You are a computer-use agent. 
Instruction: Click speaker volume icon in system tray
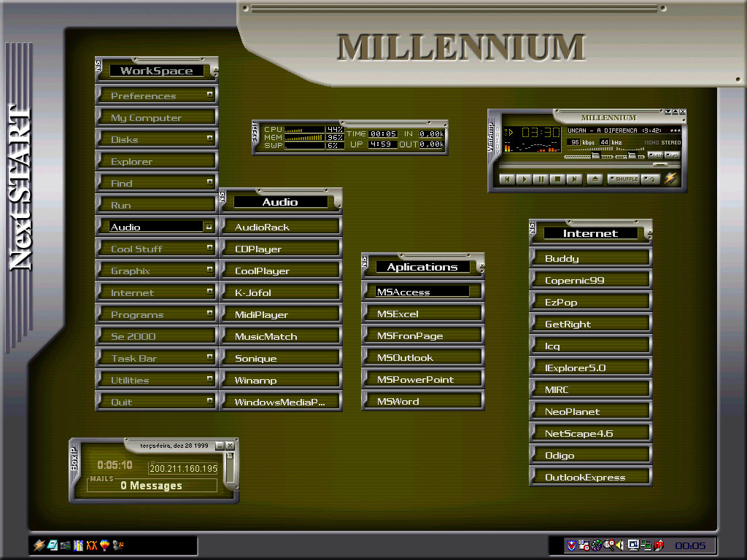(x=619, y=545)
